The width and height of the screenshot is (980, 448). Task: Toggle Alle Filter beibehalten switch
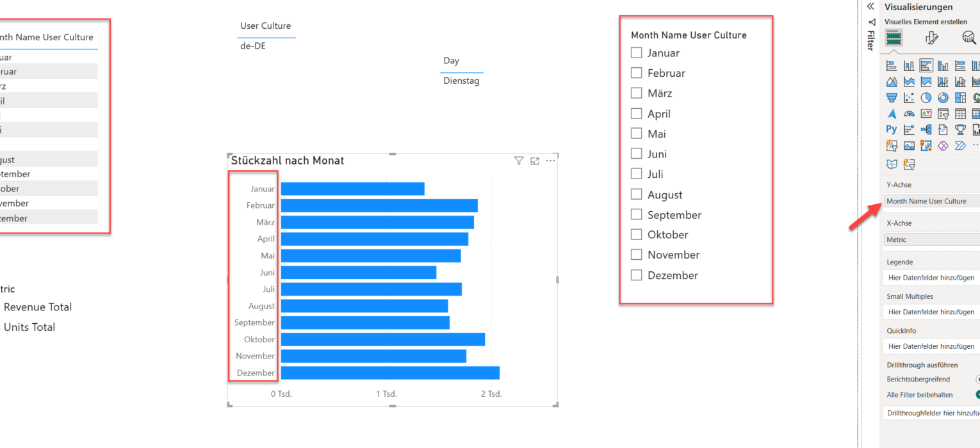[977, 395]
